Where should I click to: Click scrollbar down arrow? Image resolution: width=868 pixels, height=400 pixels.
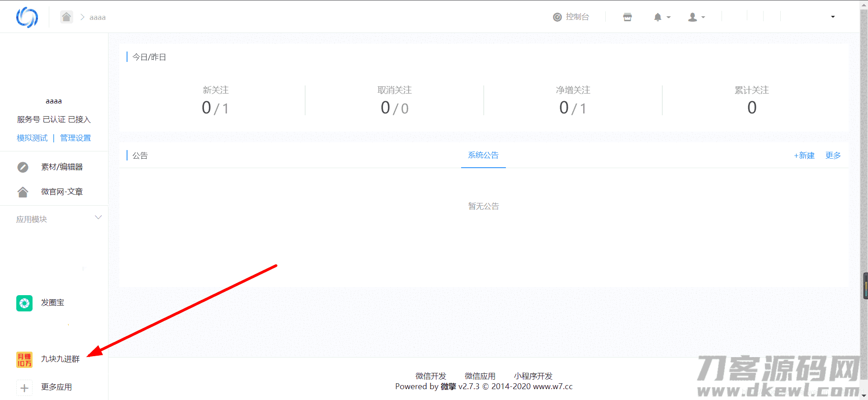click(864, 396)
